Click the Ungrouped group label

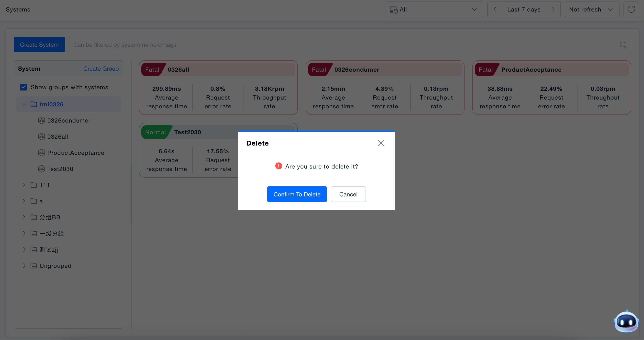pos(56,266)
